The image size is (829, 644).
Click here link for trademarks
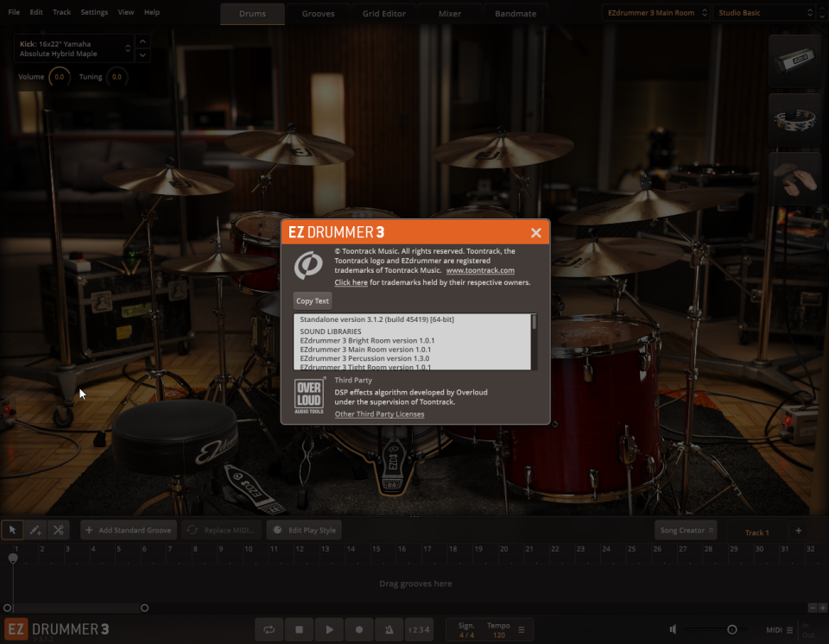(351, 282)
